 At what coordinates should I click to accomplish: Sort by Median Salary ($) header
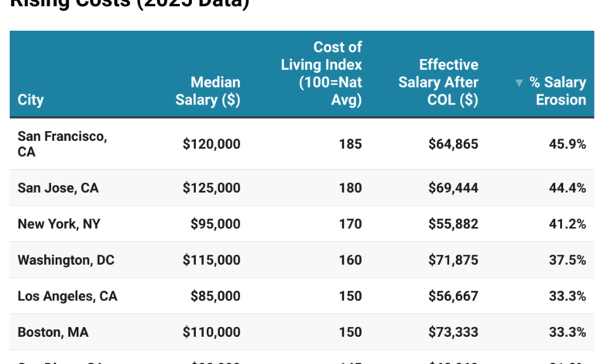[208, 91]
